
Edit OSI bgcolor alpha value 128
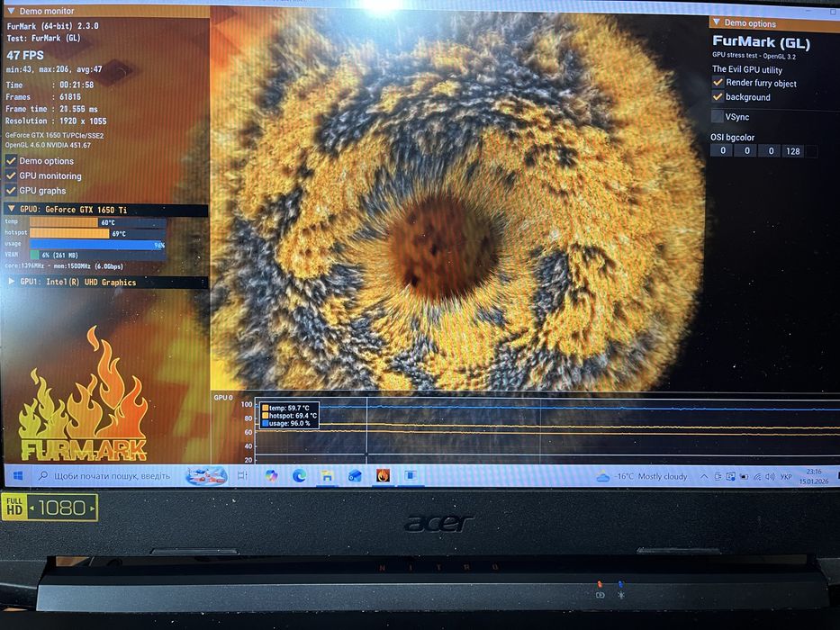(x=793, y=151)
